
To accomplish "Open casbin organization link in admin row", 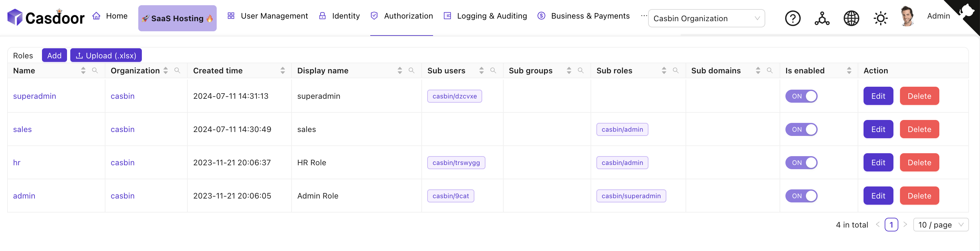I will (x=122, y=196).
